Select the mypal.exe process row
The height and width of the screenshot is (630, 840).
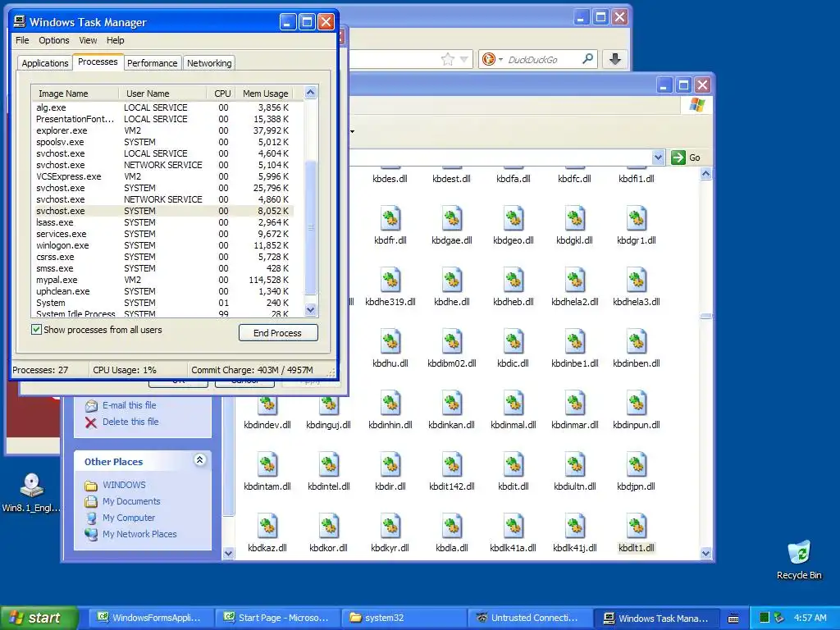click(x=162, y=280)
